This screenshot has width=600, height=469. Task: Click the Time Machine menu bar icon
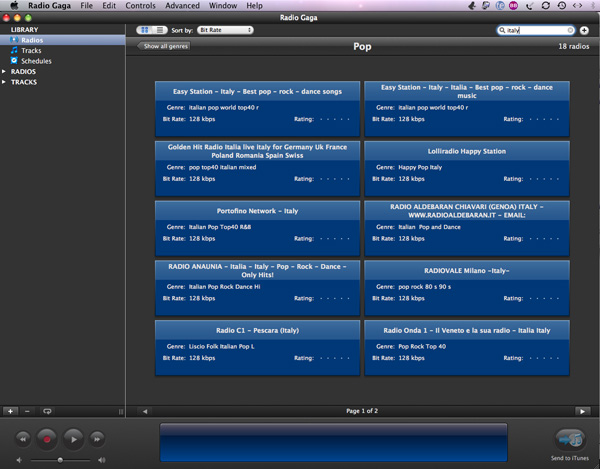(561, 5)
